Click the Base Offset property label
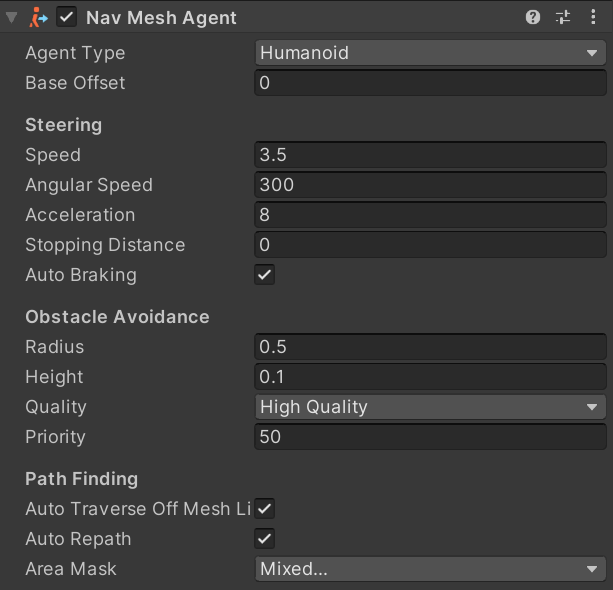Viewport: 613px width, 590px height. [75, 82]
